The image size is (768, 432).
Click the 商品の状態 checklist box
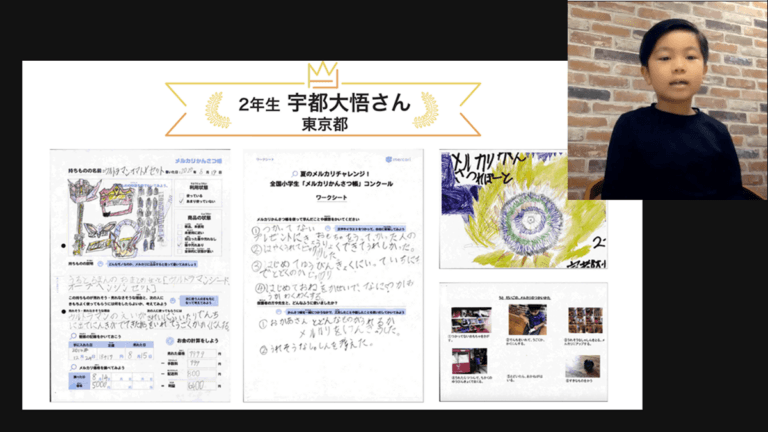pyautogui.click(x=198, y=233)
